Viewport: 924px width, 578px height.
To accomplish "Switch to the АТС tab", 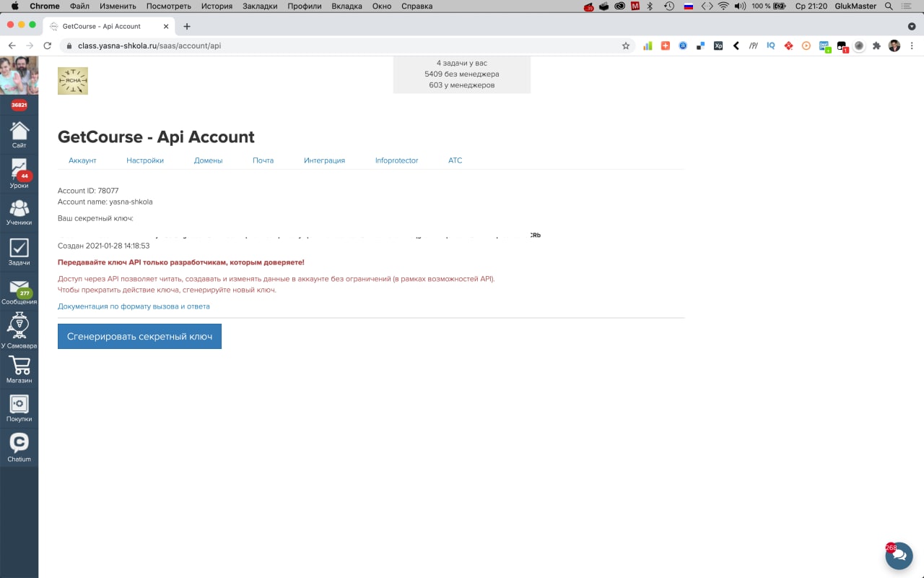I will (x=455, y=160).
